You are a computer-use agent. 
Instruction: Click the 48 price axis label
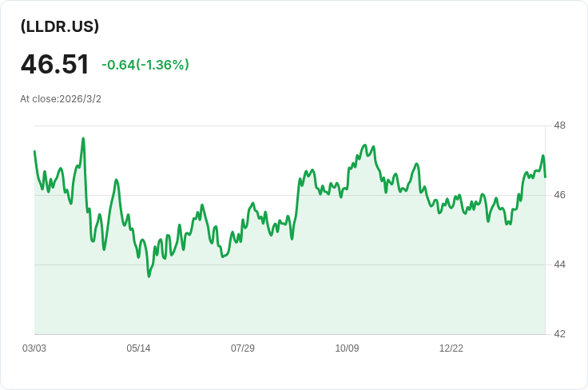pyautogui.click(x=559, y=125)
